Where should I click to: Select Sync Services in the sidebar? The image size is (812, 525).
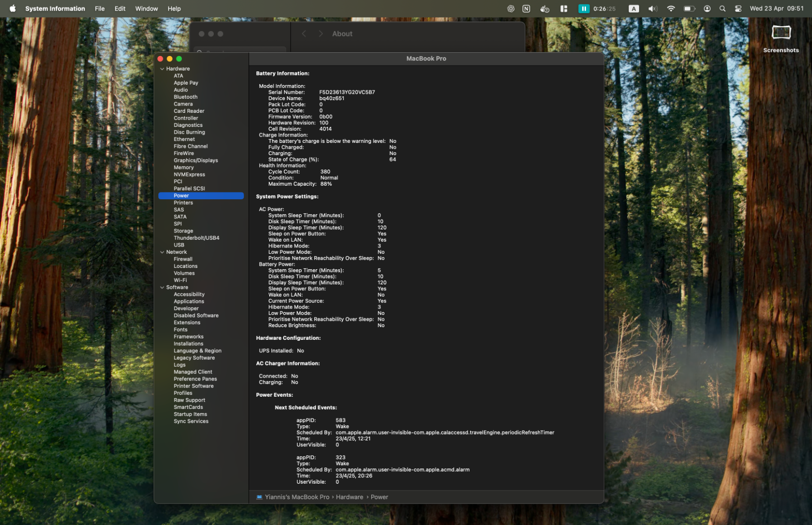(x=191, y=421)
